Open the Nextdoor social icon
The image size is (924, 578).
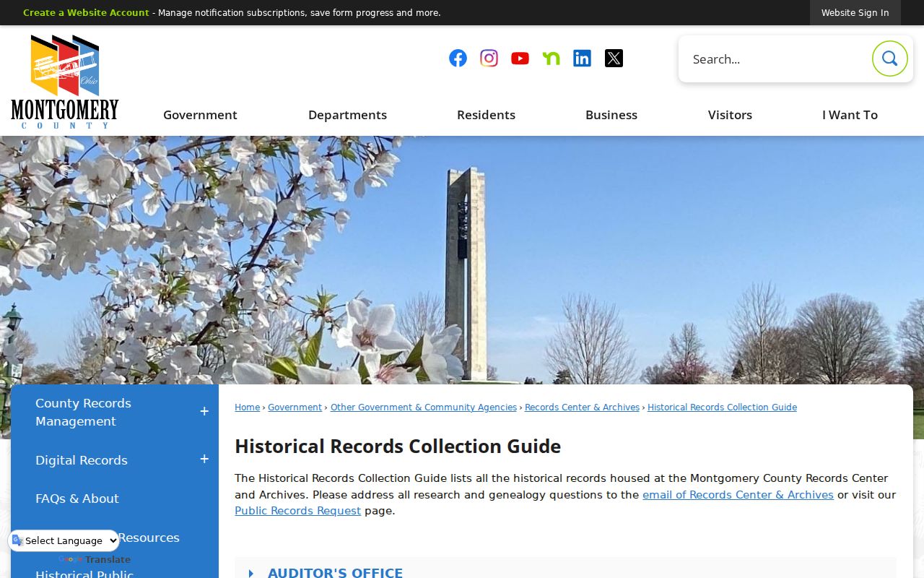(x=551, y=59)
